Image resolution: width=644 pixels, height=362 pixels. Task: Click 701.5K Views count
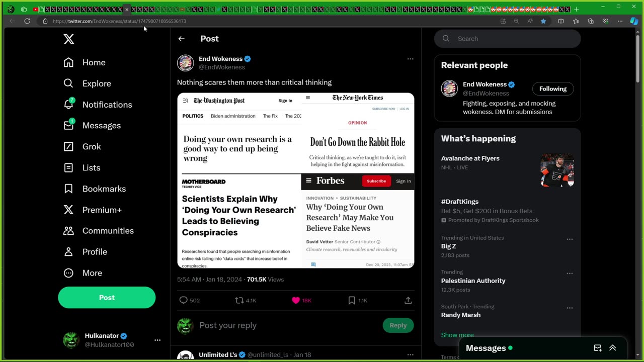[x=265, y=280]
